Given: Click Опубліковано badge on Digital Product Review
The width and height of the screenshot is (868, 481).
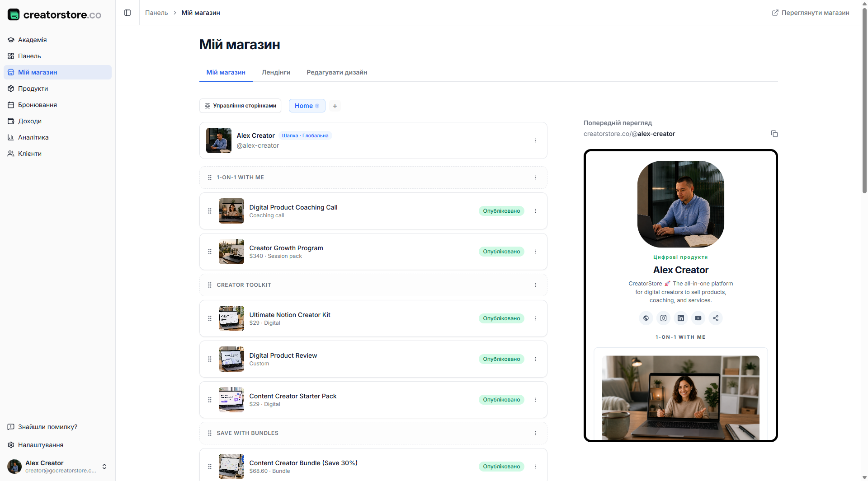Looking at the screenshot, I should click(501, 359).
